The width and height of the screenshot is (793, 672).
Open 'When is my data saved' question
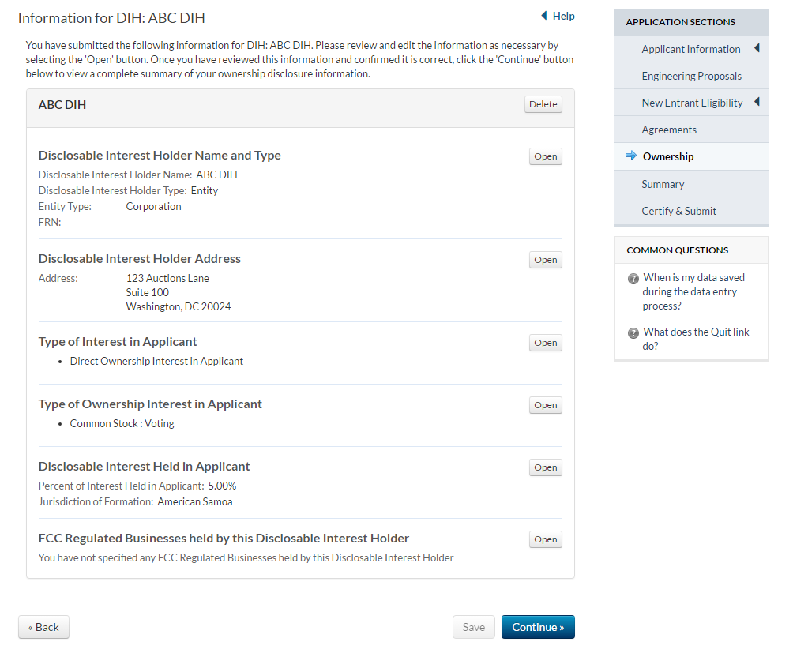pyautogui.click(x=693, y=291)
